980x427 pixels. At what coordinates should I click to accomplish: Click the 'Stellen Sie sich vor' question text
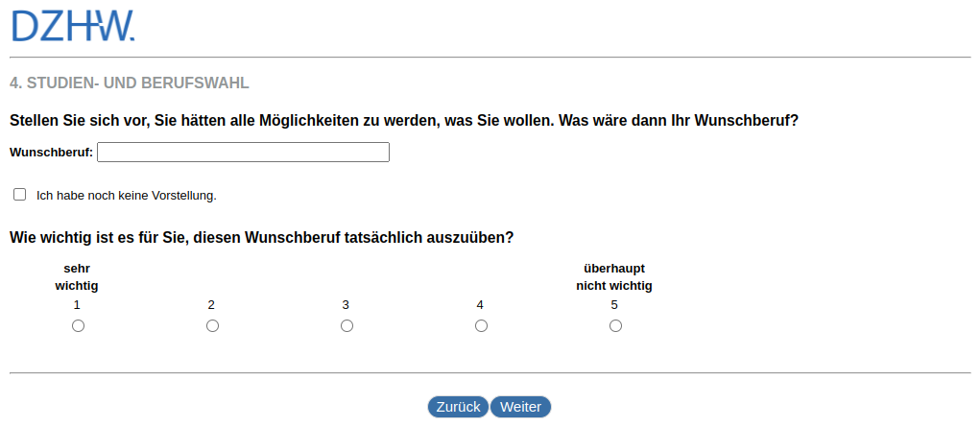[403, 122]
